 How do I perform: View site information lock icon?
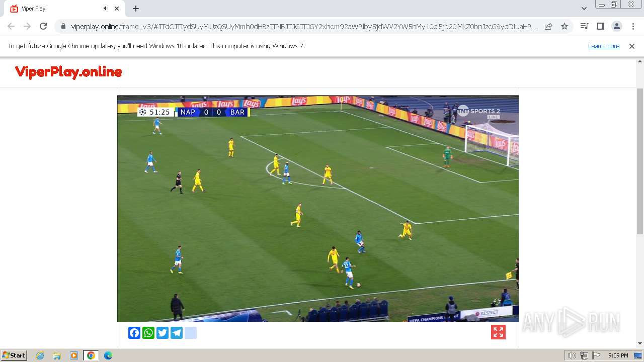(x=63, y=27)
